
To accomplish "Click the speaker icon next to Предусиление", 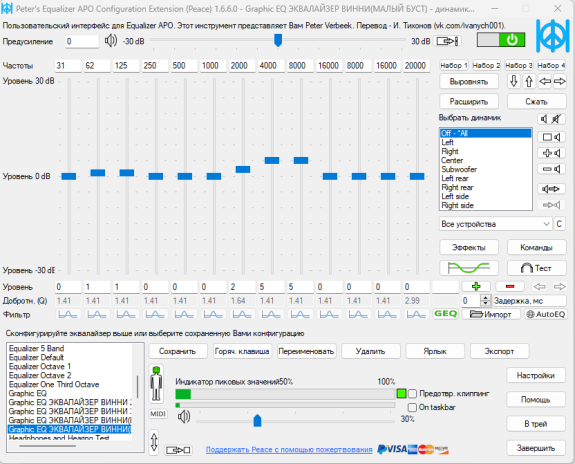I will tap(111, 41).
